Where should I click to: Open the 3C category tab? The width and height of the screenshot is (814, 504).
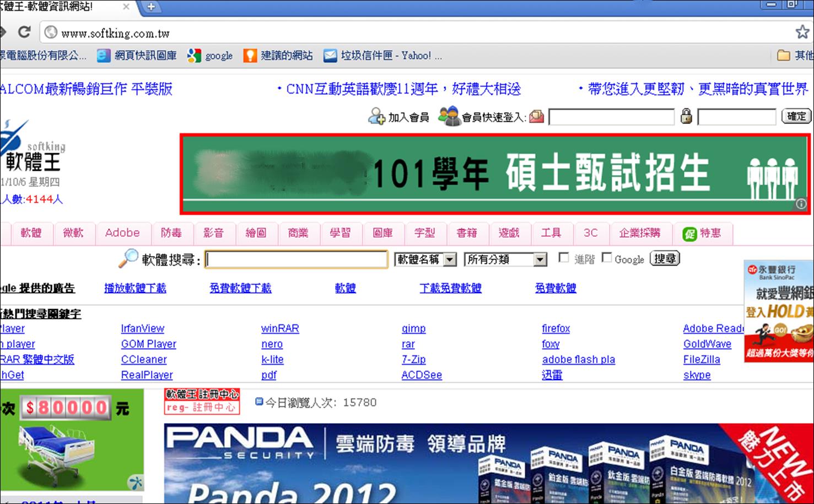point(591,233)
